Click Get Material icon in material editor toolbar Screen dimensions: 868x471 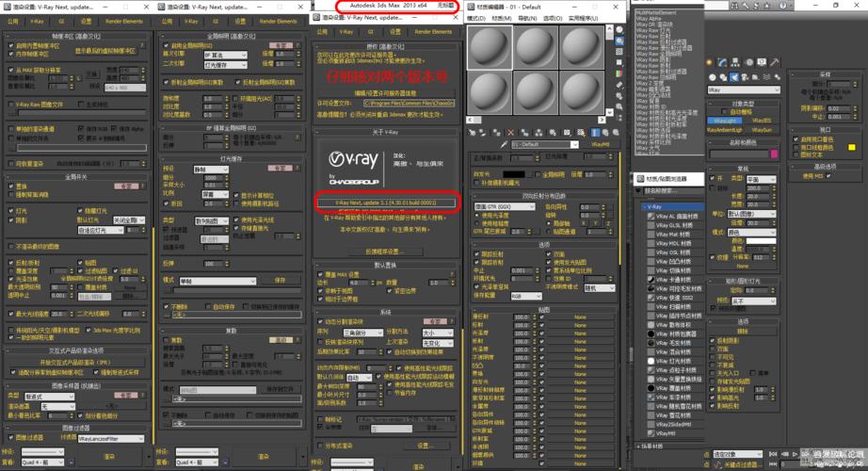pos(473,133)
